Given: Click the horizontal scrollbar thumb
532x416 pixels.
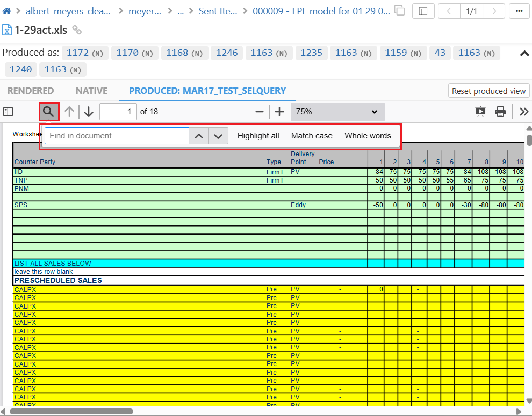Looking at the screenshot, I should 71,411.
